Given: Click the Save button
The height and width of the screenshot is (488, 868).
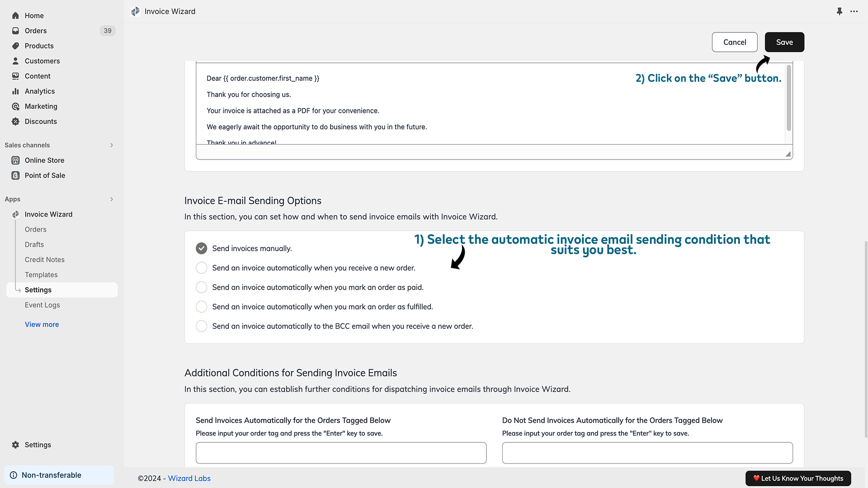Looking at the screenshot, I should (784, 42).
